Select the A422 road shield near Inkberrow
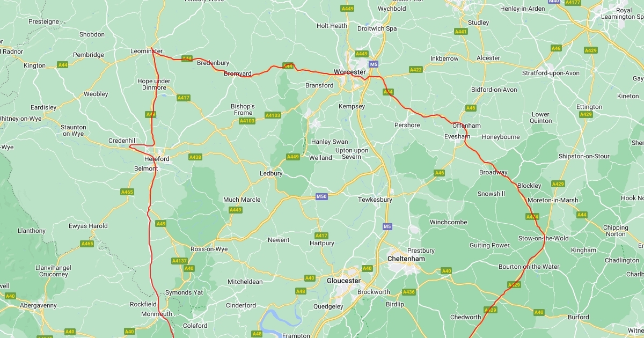The image size is (644, 338). tap(416, 70)
